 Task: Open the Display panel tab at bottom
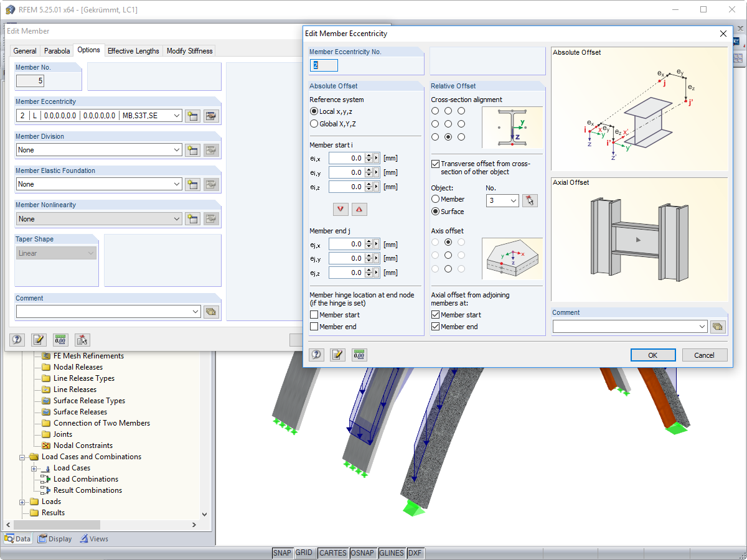click(55, 538)
